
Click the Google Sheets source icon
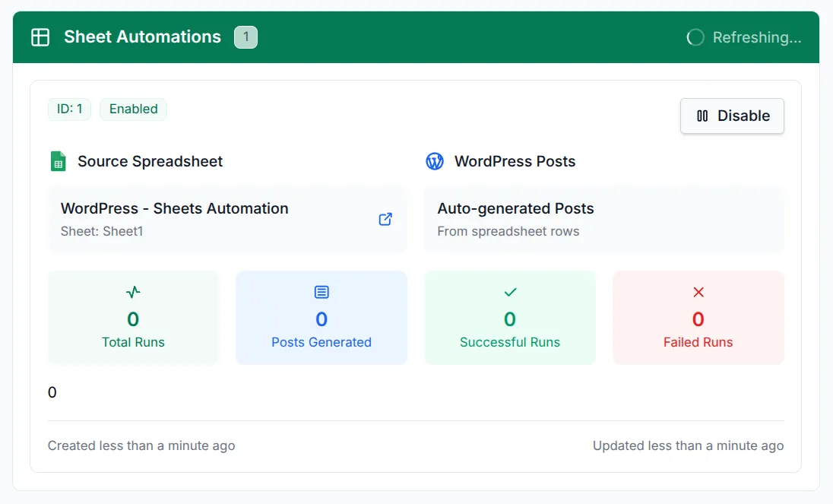pyautogui.click(x=59, y=161)
